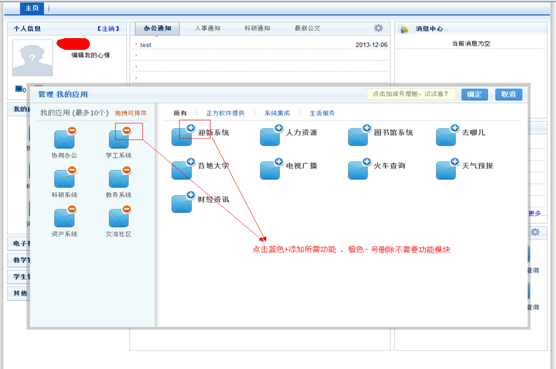Remove 教务系统 via orange minus badge
The height and width of the screenshot is (369, 556).
127,170
